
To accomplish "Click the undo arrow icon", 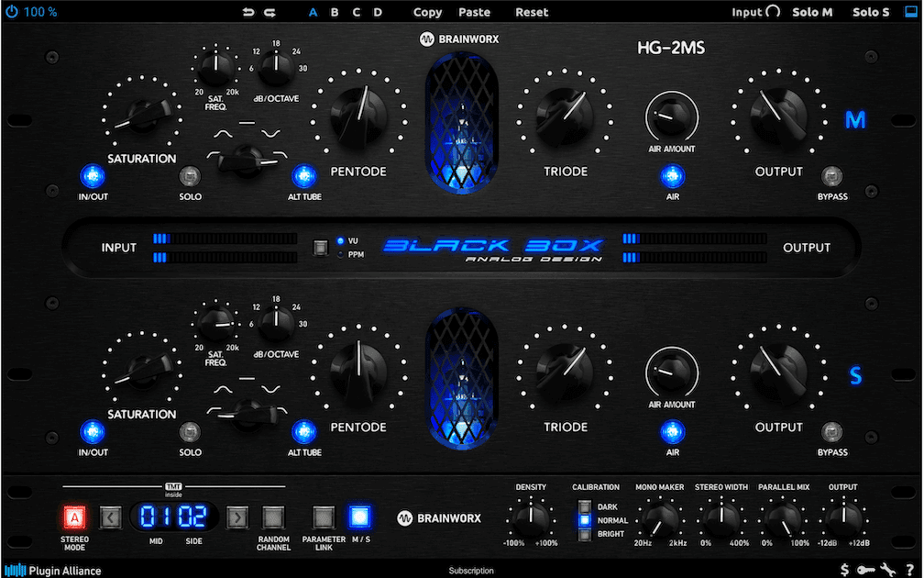I will pyautogui.click(x=248, y=13).
